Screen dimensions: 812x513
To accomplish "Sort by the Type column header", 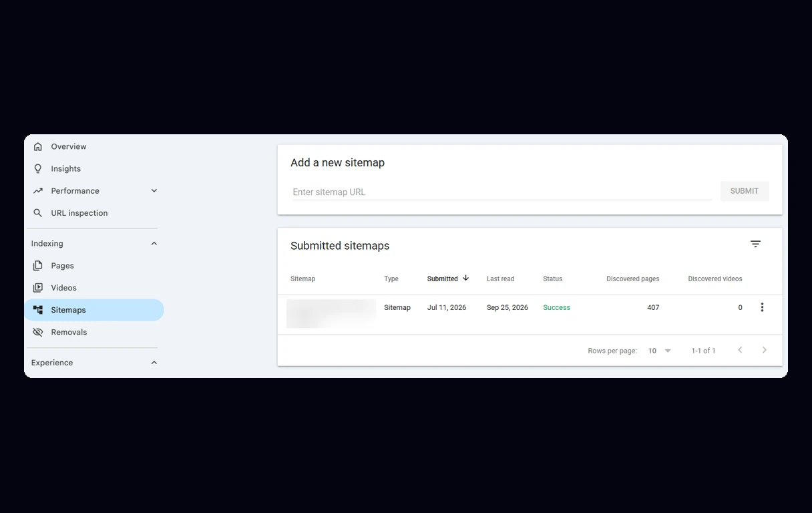I will [391, 279].
